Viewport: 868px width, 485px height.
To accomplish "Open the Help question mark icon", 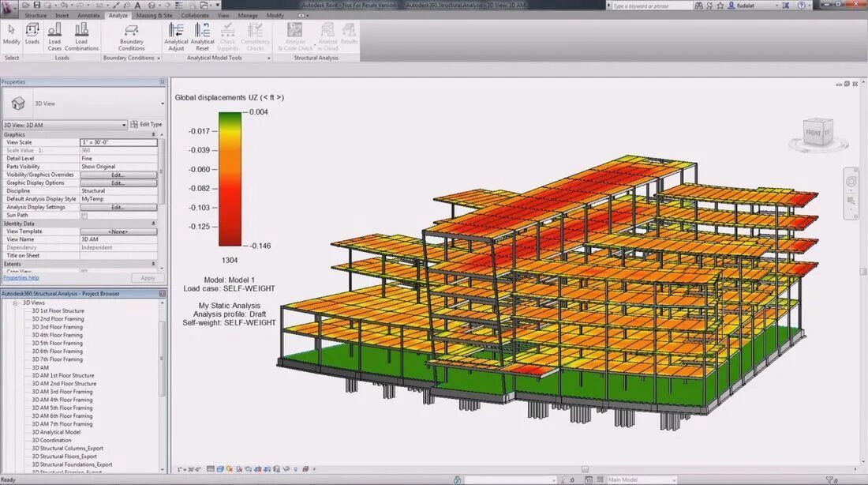I will [801, 5].
